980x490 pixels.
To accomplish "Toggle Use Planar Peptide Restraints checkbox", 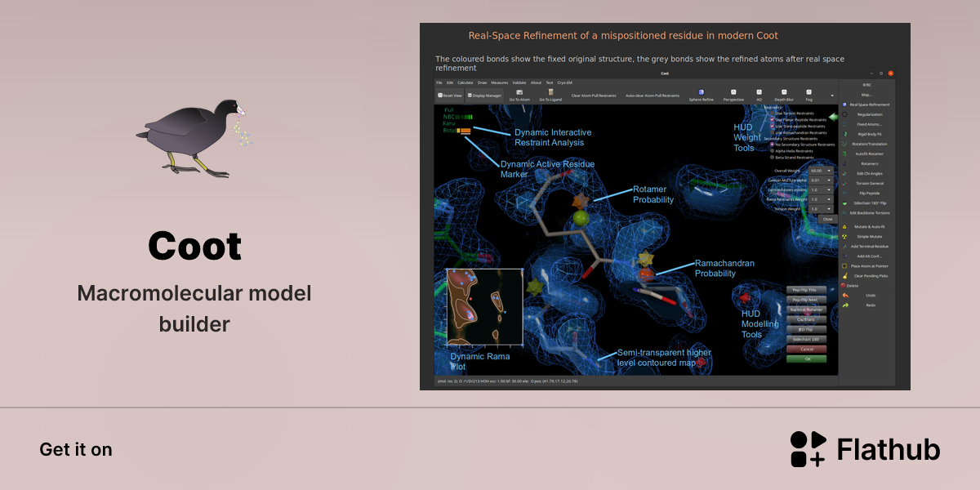I will pyautogui.click(x=772, y=119).
